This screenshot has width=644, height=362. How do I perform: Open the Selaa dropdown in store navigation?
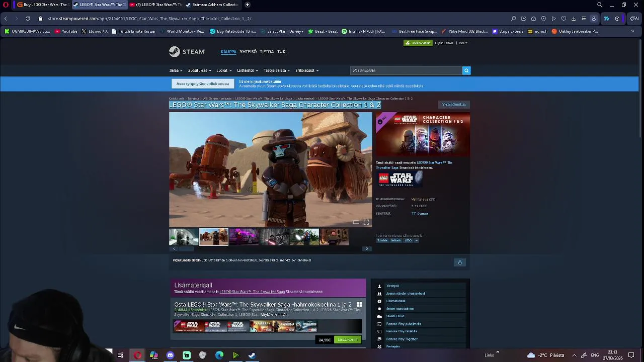[x=176, y=70]
